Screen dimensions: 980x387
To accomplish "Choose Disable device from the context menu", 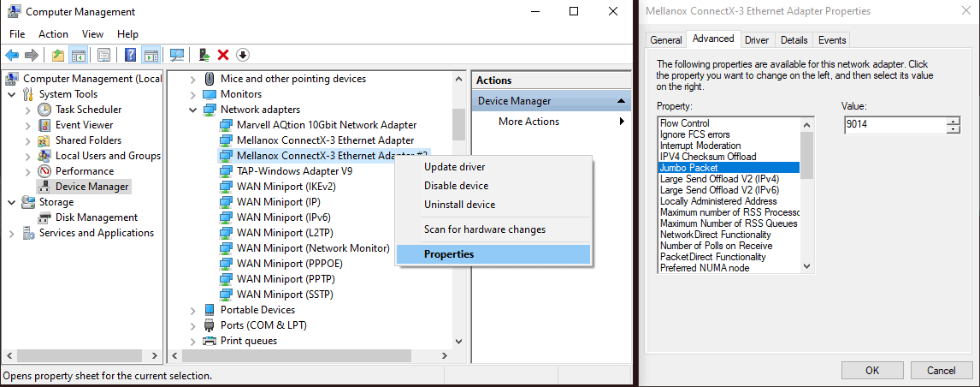I will pos(493,185).
